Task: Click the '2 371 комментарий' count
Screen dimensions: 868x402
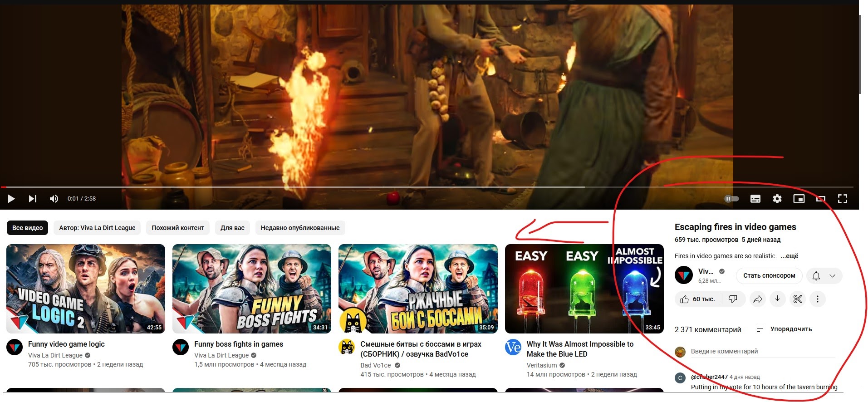Action: click(x=708, y=329)
